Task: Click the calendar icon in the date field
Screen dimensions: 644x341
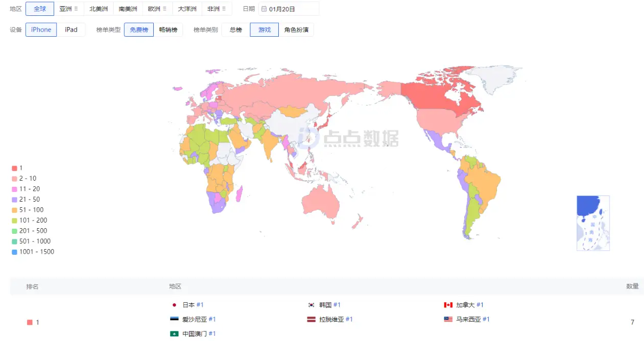Action: [264, 9]
